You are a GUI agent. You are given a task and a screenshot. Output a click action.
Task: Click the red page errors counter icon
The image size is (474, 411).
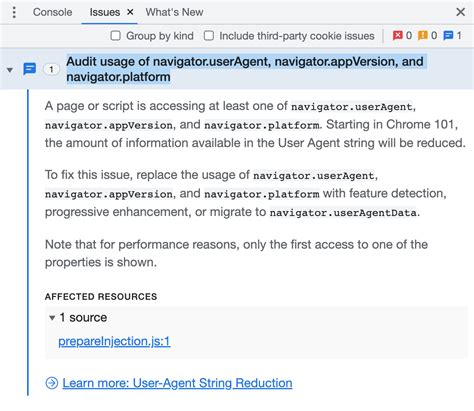[x=398, y=35]
